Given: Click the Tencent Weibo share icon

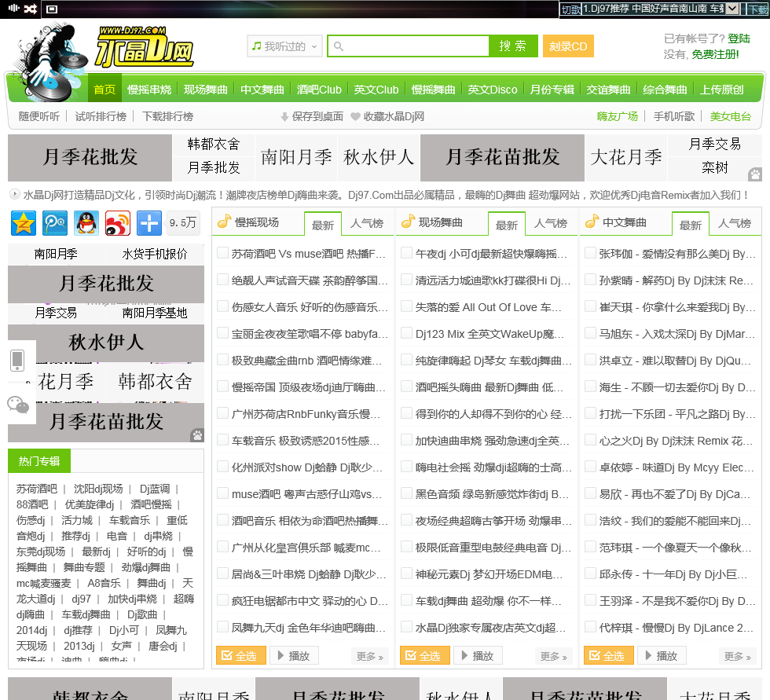Looking at the screenshot, I should (55, 223).
